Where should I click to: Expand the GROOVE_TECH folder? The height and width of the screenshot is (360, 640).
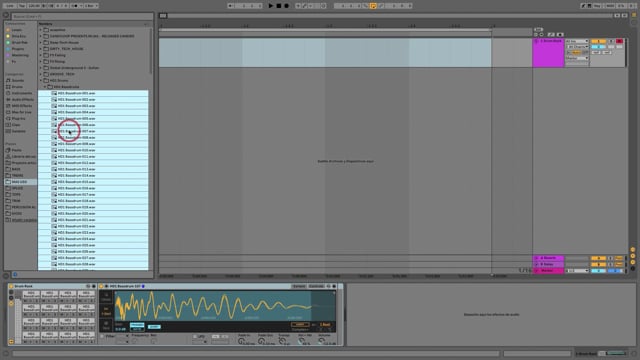tap(41, 74)
